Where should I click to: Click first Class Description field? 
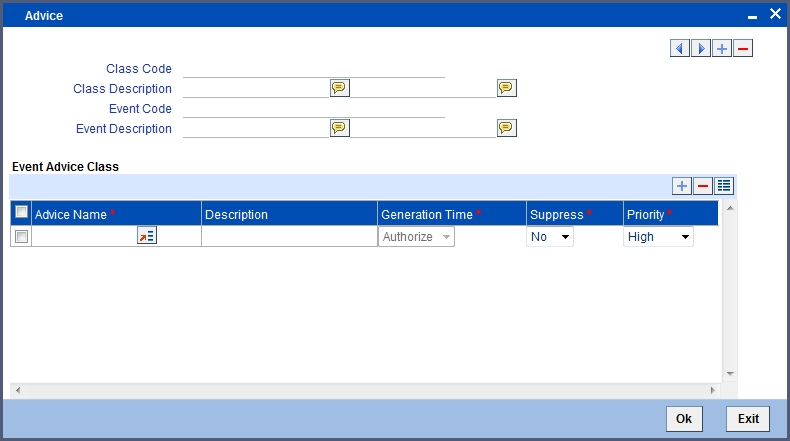(256, 88)
